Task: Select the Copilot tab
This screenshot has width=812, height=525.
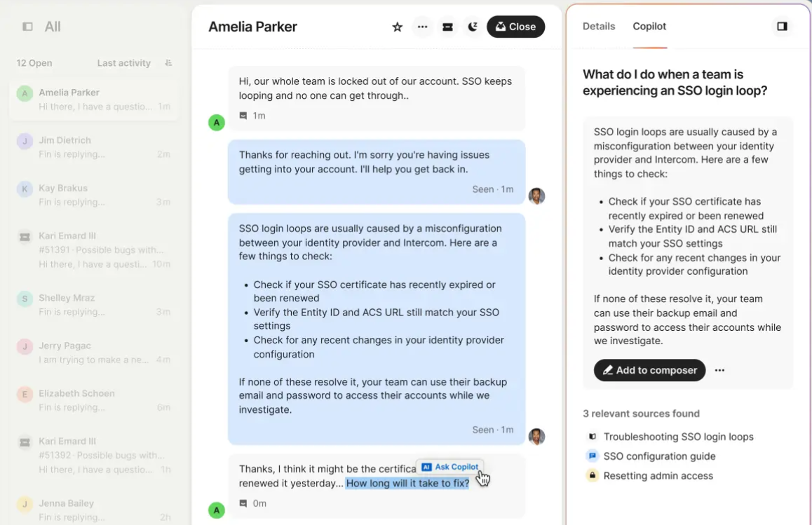Action: point(649,27)
